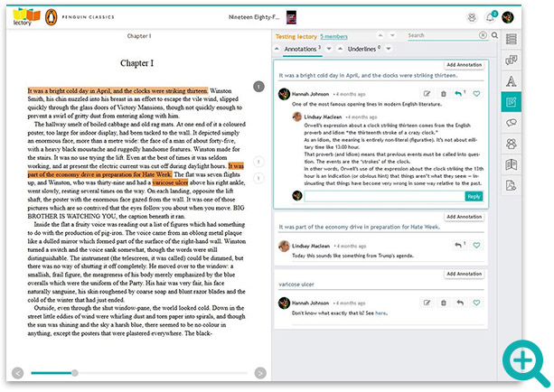Select the quoted text 'varicose ulcer' heading
Image resolution: width=554 pixels, height=392 pixels.
click(296, 285)
